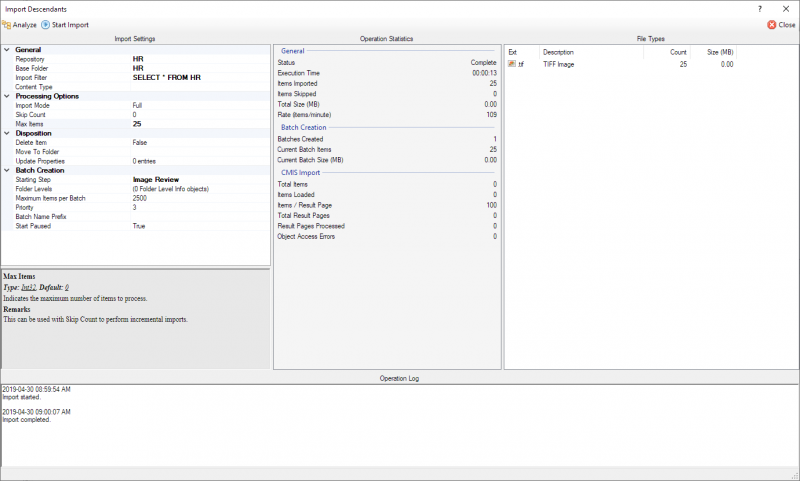Image resolution: width=800 pixels, height=481 pixels.
Task: Select the Repository property row
Action: click(136, 59)
